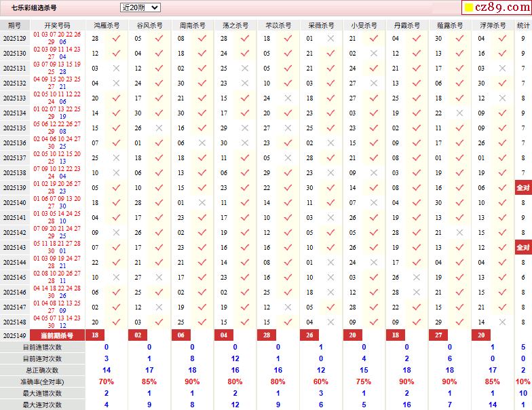This screenshot has width=532, height=410.
Task: Click the gray cross for 谷风杀号 in row 2025135
Action: [x=159, y=128]
